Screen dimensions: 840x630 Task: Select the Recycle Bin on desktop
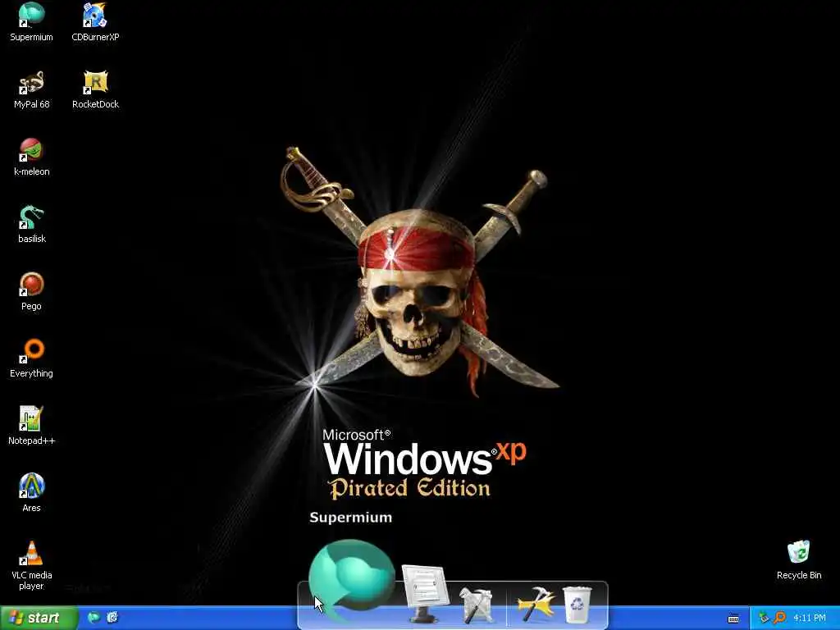coord(799,559)
